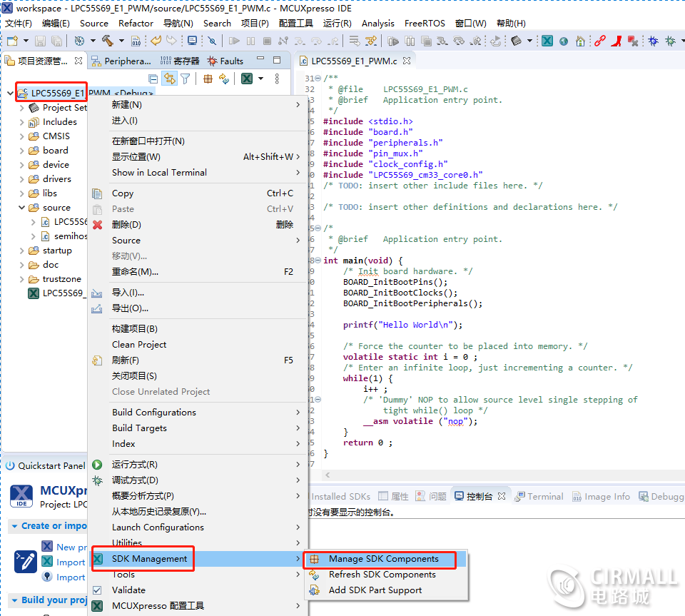
Task: Click the filter funnel icon in project explorer
Action: click(x=186, y=79)
